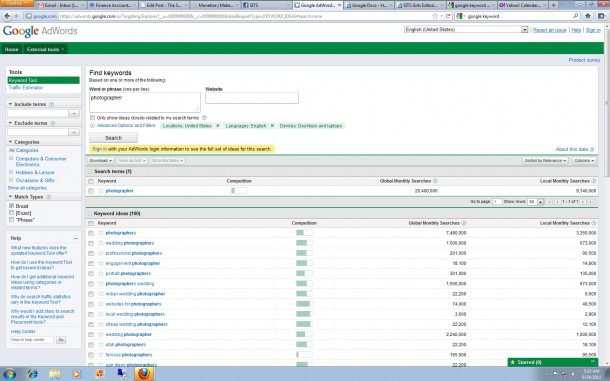Enable 'Only show ideas closely related' checkbox
Viewport: 610px width, 381px height.
pyautogui.click(x=93, y=118)
